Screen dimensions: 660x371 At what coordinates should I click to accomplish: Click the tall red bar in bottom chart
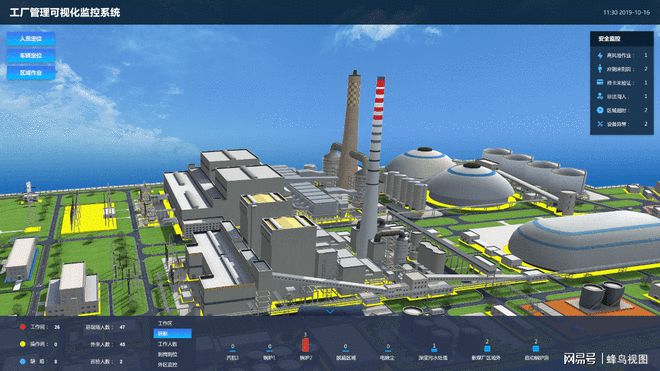[x=305, y=344]
